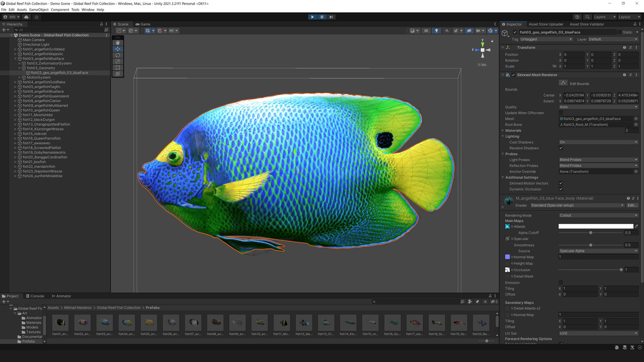This screenshot has height=362, width=644.
Task: Select the Rotate tool
Action: (x=118, y=55)
